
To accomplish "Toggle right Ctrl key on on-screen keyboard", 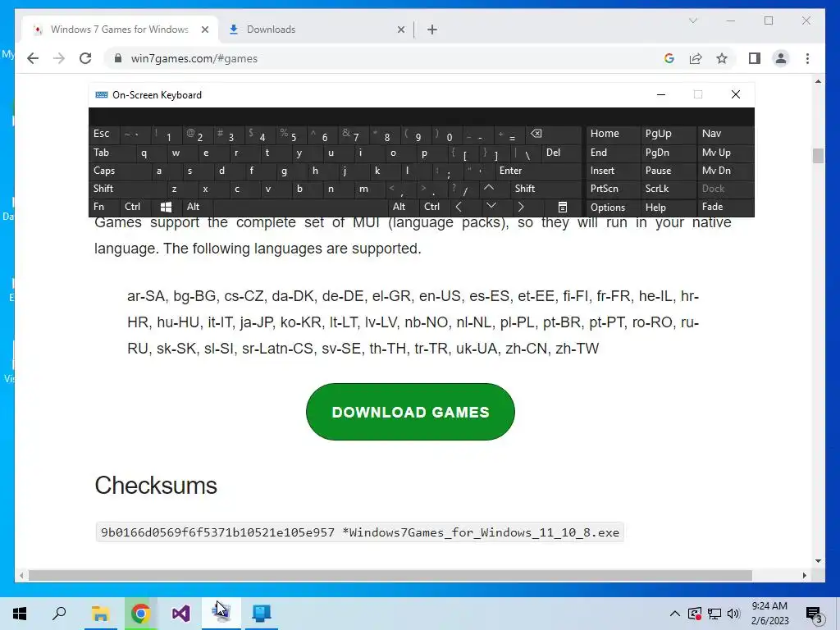I will [431, 207].
